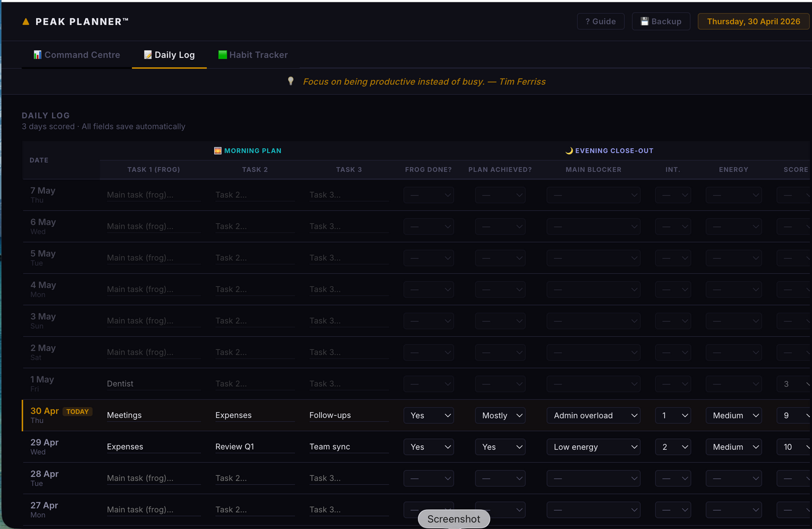Screen dimensions: 812x529
Task: Click the Thursday, 30 April 2026 date button
Action: coord(754,21)
